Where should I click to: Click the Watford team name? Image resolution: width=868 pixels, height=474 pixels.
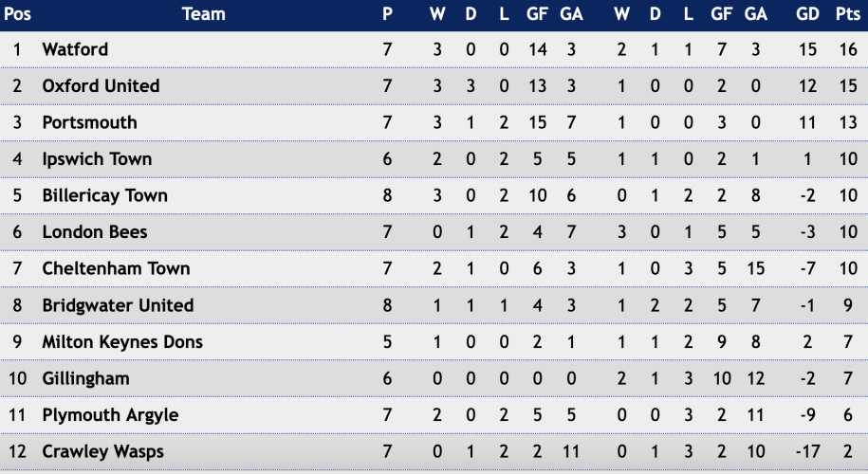pos(75,49)
